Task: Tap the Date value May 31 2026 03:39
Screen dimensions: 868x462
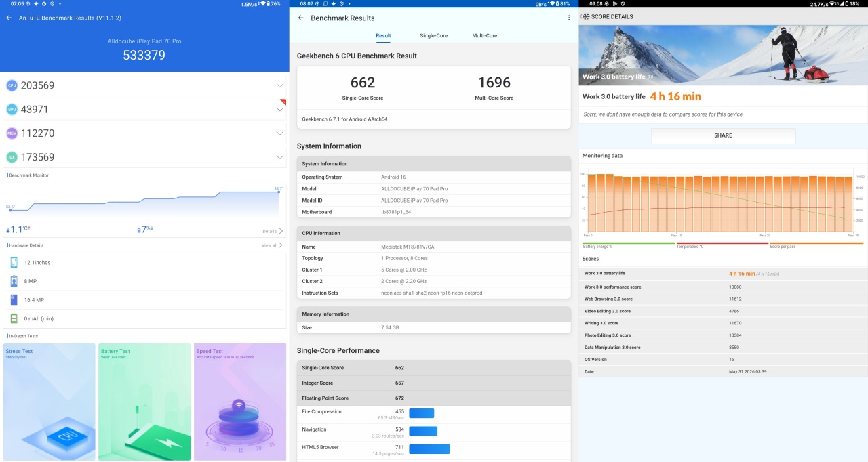Action: pos(748,372)
